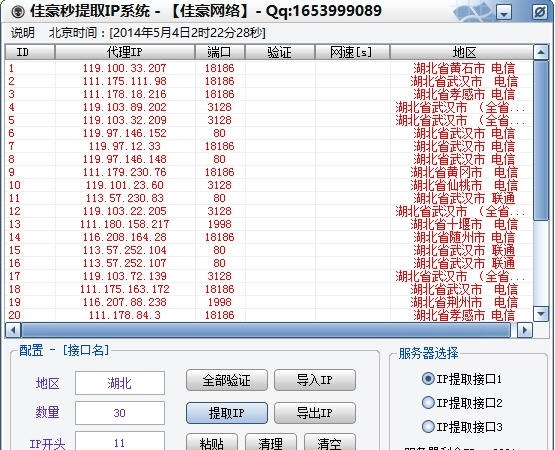
Task: Click the 说明 menu label
Action: 23,33
